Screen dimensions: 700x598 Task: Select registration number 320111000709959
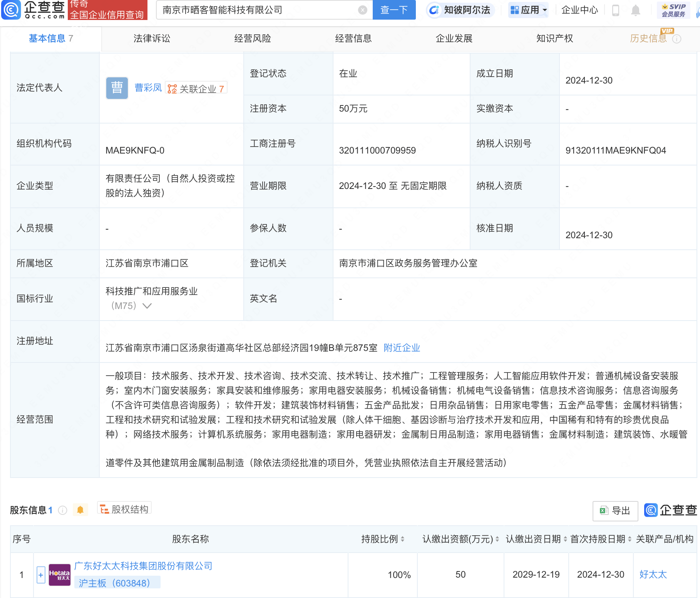tap(377, 150)
